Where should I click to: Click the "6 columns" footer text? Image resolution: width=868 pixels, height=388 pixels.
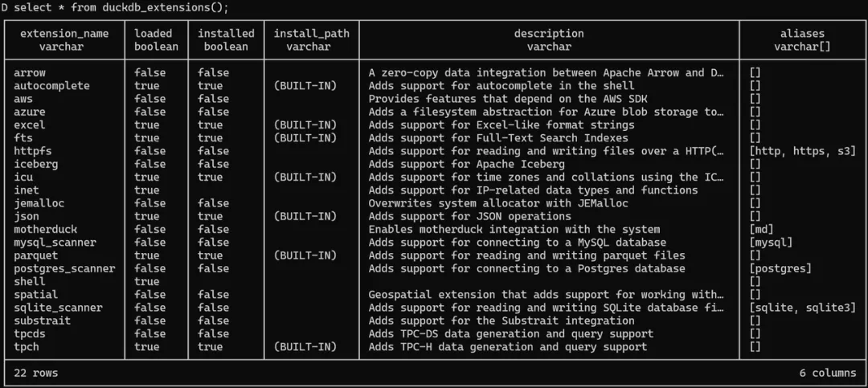click(828, 373)
